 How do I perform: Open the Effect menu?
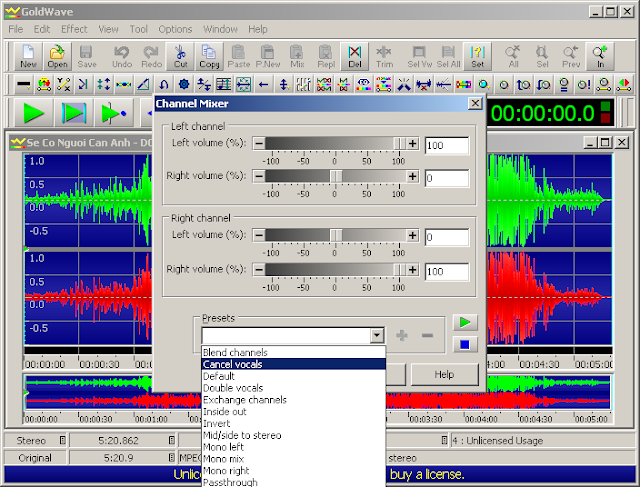(x=74, y=30)
